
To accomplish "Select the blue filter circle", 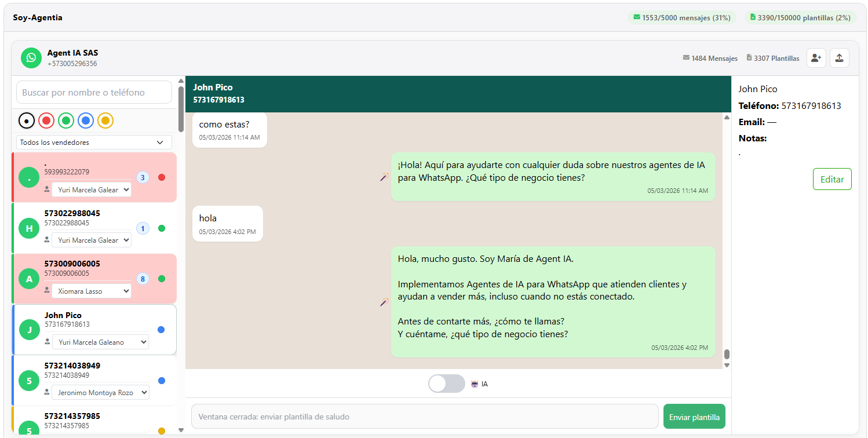I will [86, 121].
